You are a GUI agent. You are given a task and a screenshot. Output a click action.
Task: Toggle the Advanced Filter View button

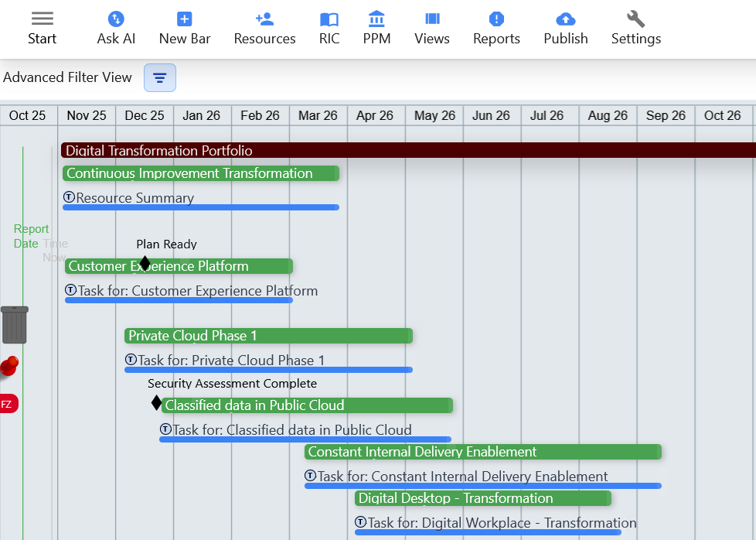pos(159,77)
